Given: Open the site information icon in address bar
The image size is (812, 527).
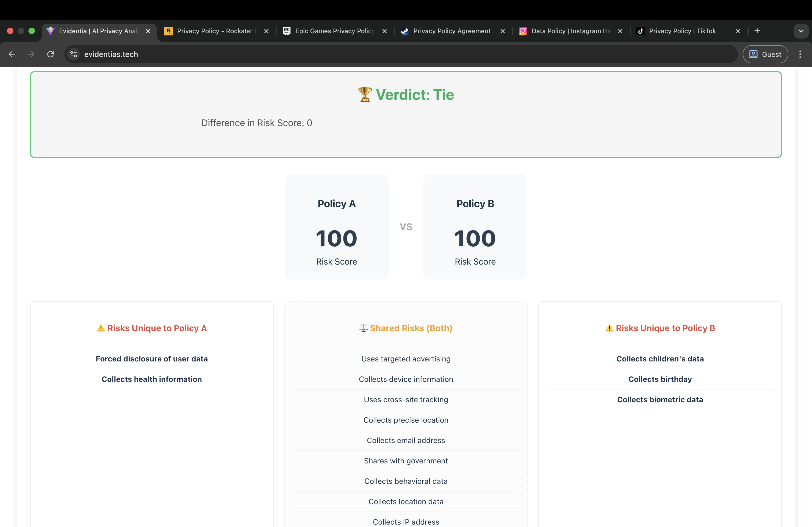Looking at the screenshot, I should point(73,54).
